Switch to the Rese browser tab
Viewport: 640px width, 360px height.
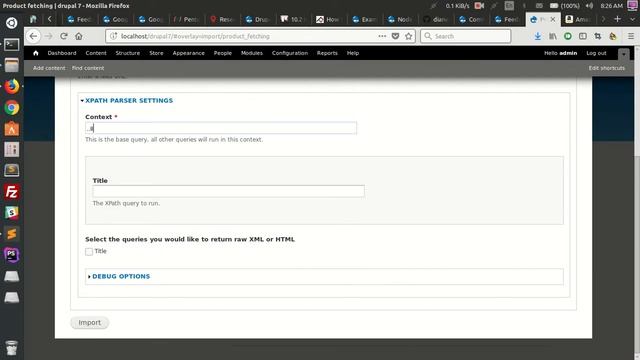click(x=222, y=19)
